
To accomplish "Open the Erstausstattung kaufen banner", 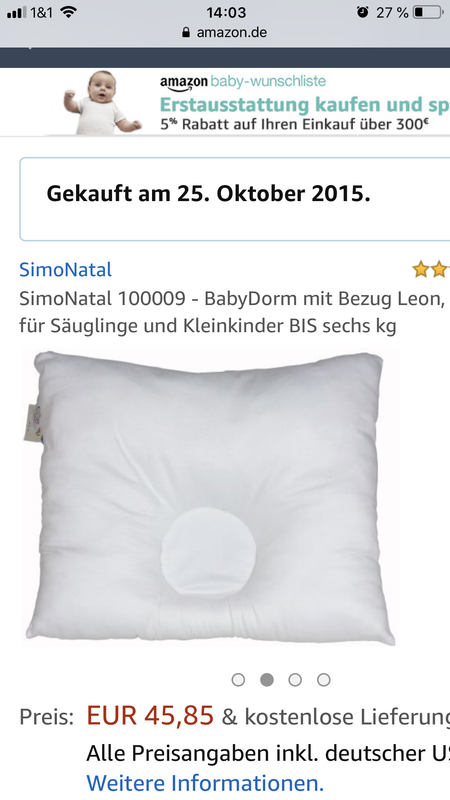I will (255, 102).
